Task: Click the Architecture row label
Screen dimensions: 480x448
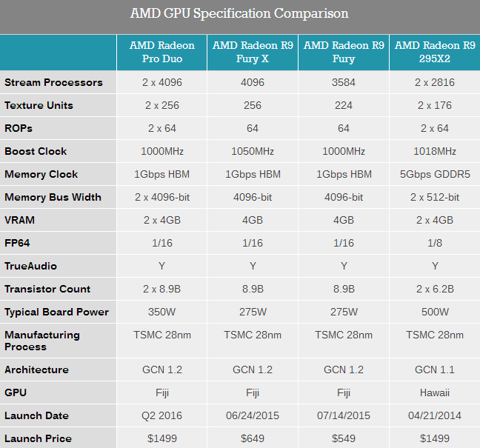Action: click(x=36, y=370)
